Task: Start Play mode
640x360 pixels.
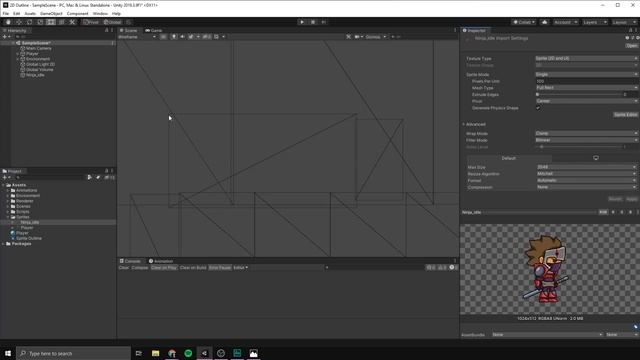Action: point(302,22)
